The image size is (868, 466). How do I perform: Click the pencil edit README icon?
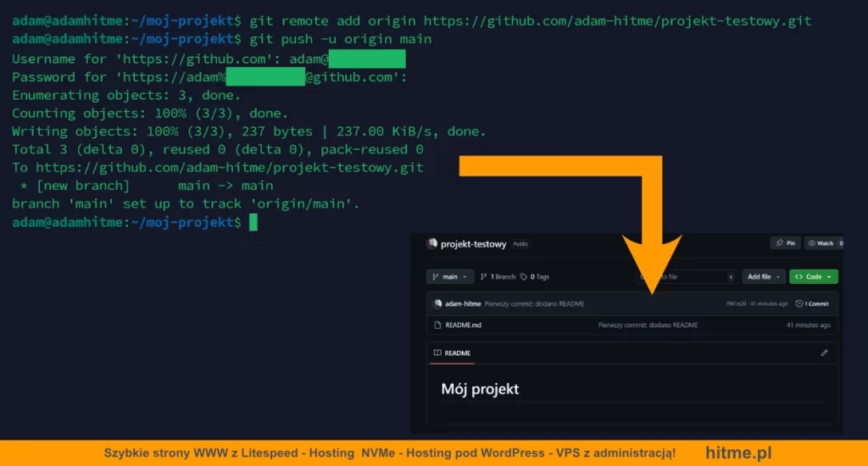pos(824,352)
